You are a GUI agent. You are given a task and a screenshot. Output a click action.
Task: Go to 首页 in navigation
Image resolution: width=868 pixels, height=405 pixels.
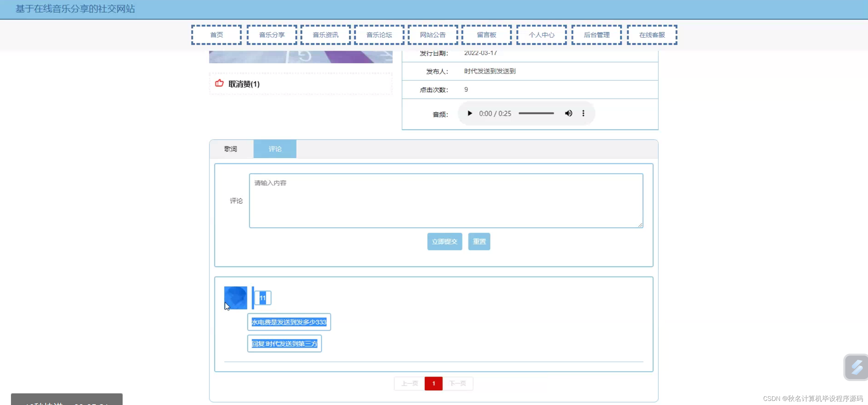[216, 35]
